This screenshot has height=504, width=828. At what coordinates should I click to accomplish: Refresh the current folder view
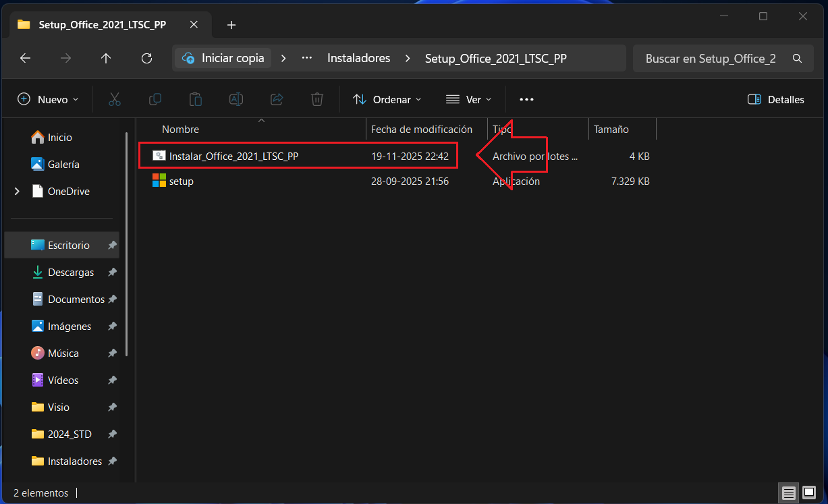146,59
